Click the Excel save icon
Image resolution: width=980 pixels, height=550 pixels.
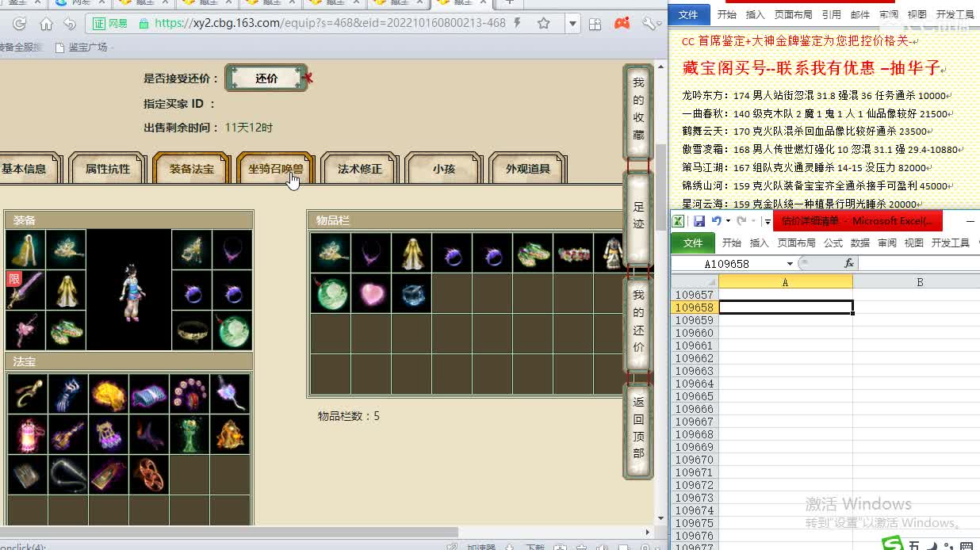699,221
